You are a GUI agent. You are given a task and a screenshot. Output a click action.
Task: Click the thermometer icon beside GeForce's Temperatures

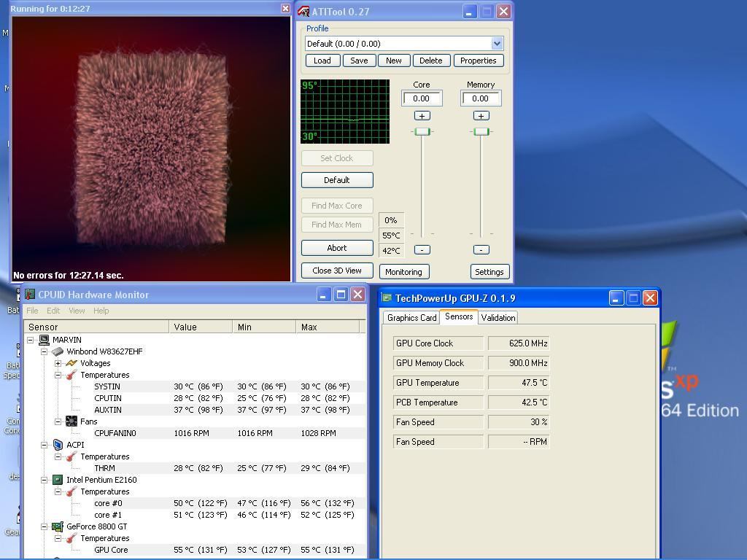(71, 538)
